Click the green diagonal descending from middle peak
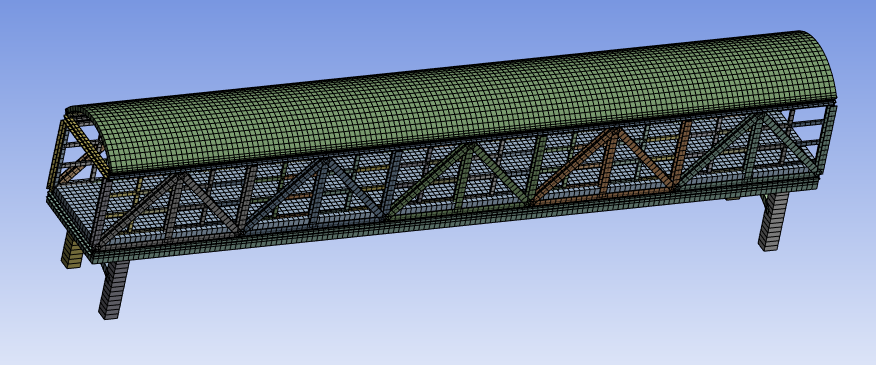The image size is (876, 365). pyautogui.click(x=502, y=173)
